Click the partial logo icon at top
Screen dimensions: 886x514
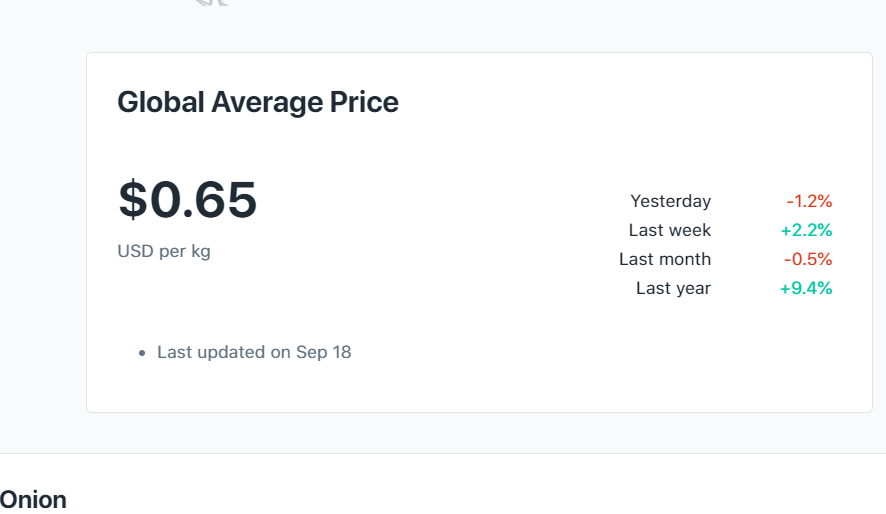pyautogui.click(x=213, y=3)
